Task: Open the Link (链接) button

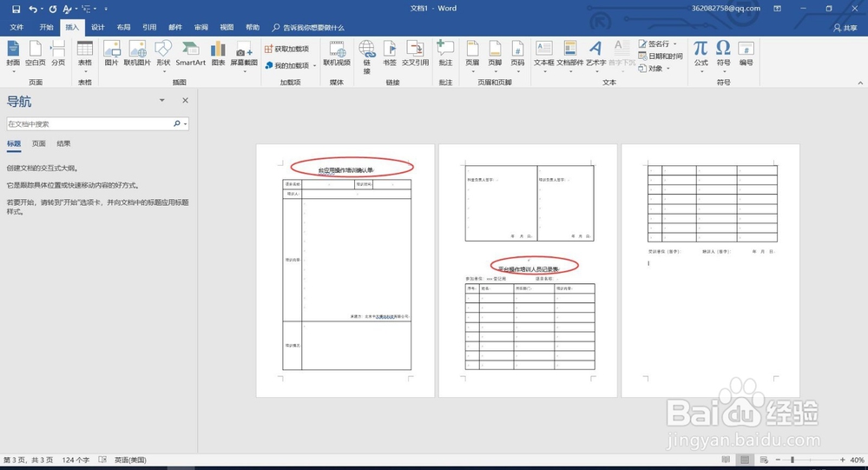Action: click(x=367, y=56)
